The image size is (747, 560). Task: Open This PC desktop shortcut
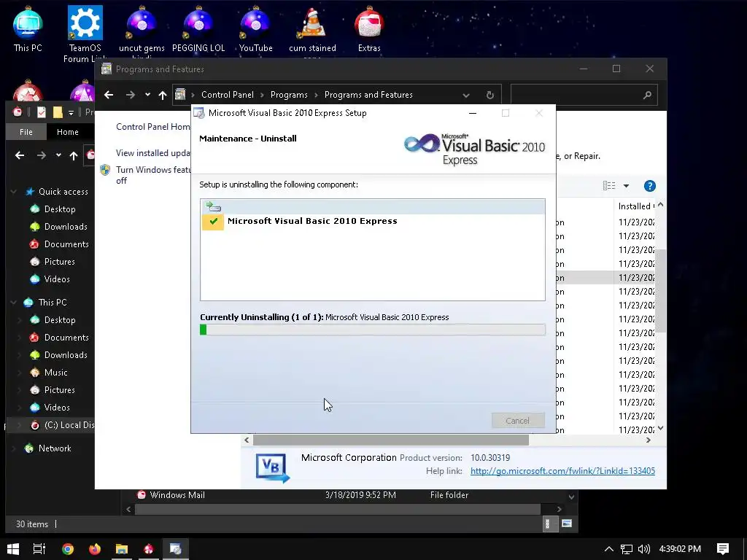[x=28, y=28]
